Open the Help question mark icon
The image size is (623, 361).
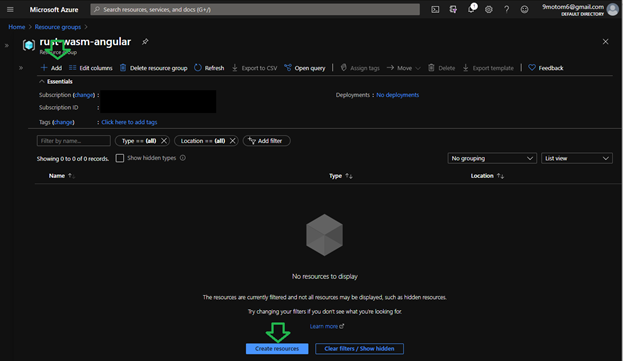tap(507, 10)
